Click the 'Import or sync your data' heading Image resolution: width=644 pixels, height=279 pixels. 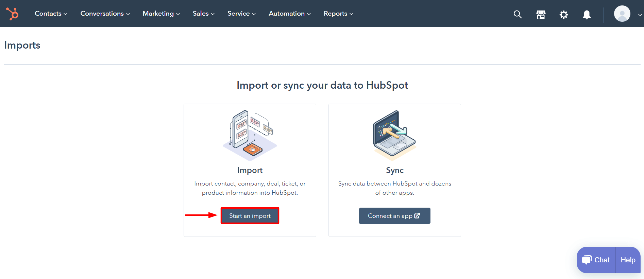(x=322, y=85)
